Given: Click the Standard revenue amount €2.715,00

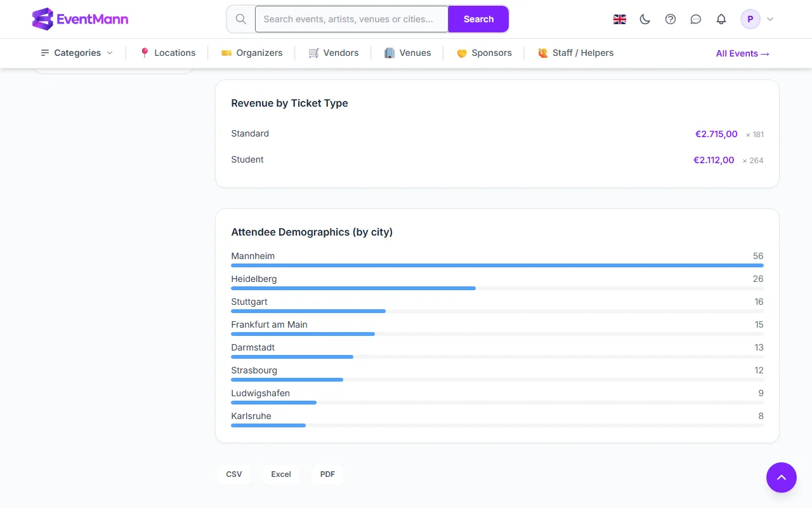Looking at the screenshot, I should (x=716, y=134).
